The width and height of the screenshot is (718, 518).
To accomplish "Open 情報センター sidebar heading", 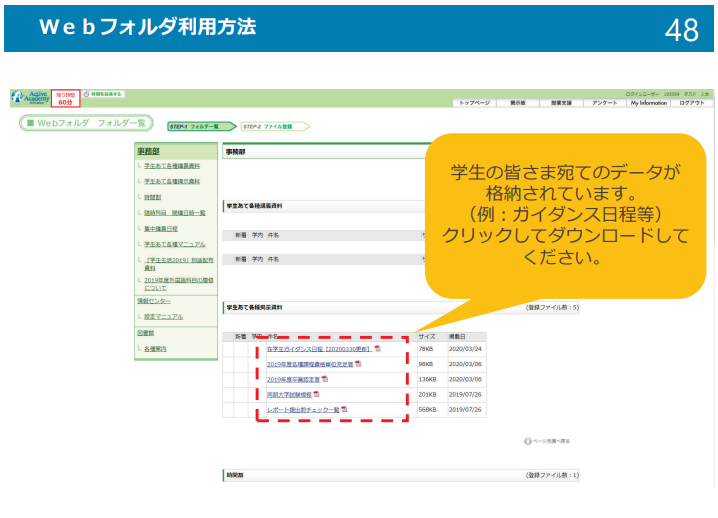I will 154,301.
